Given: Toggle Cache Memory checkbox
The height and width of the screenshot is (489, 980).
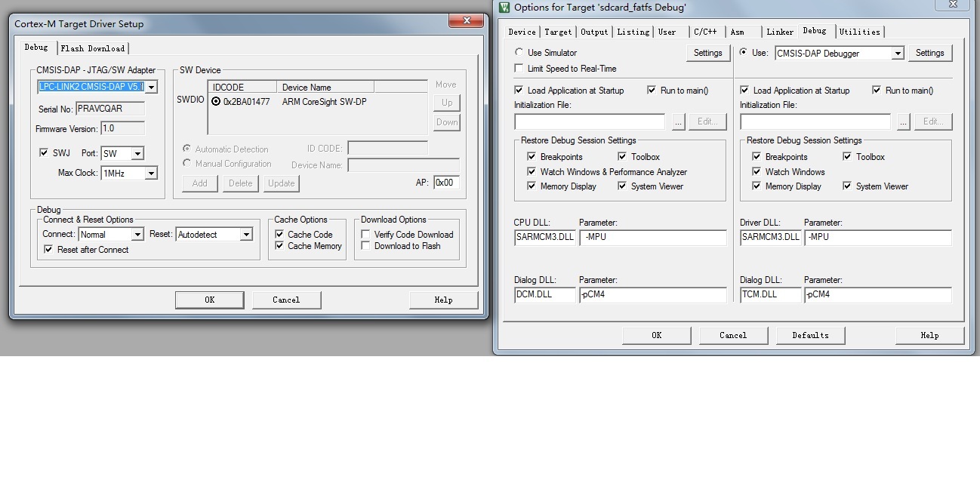Looking at the screenshot, I should click(x=279, y=246).
